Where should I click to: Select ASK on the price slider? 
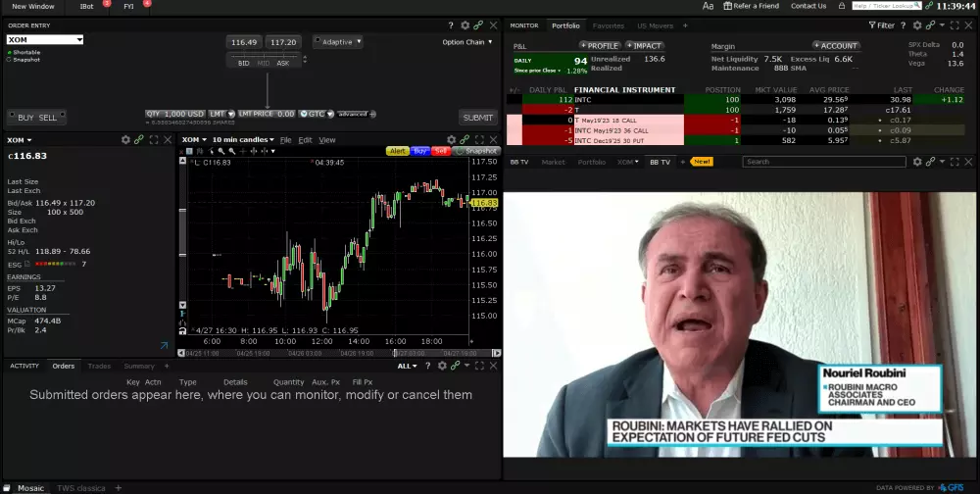click(283, 63)
